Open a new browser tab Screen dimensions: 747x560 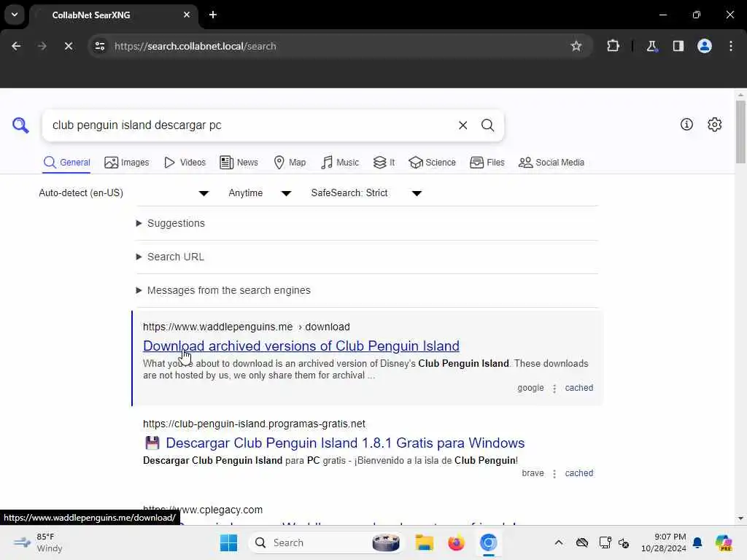coord(213,15)
